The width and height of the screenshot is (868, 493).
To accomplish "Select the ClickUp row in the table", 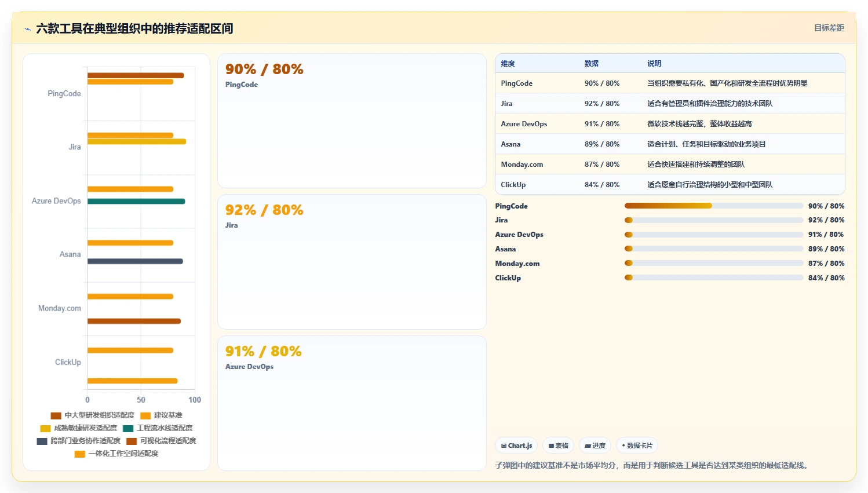I will [x=670, y=185].
